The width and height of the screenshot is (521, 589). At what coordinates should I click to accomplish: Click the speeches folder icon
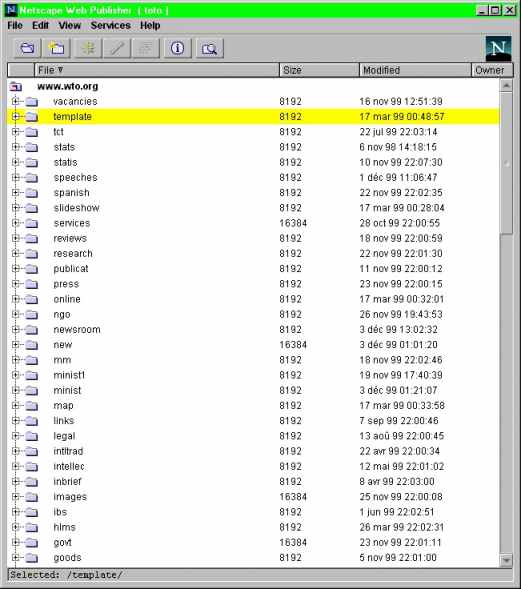click(32, 178)
